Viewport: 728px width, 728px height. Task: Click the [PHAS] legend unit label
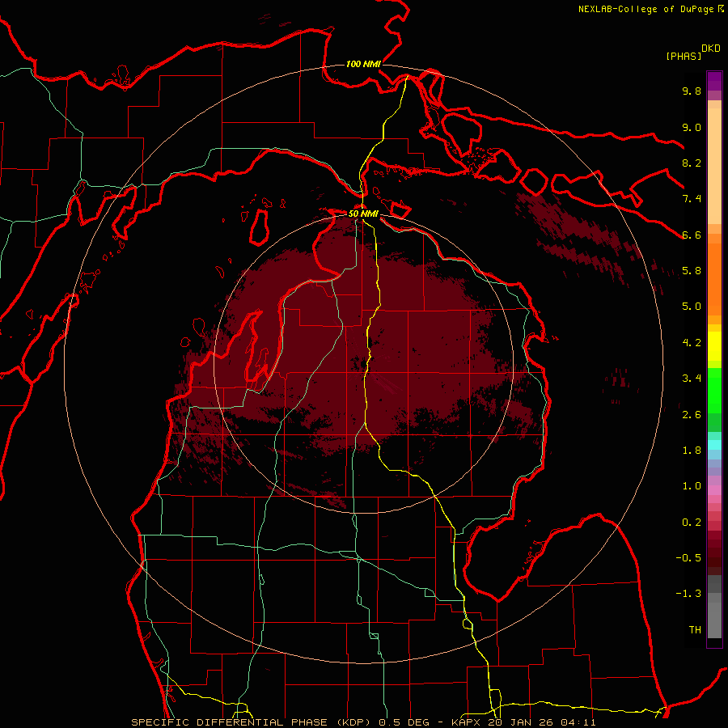(x=684, y=56)
